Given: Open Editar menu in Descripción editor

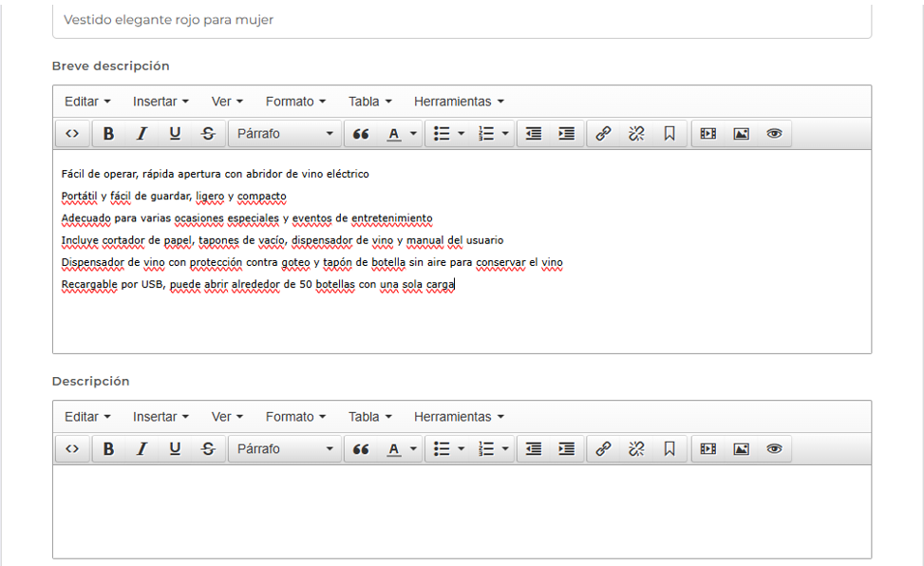Looking at the screenshot, I should click(x=87, y=417).
